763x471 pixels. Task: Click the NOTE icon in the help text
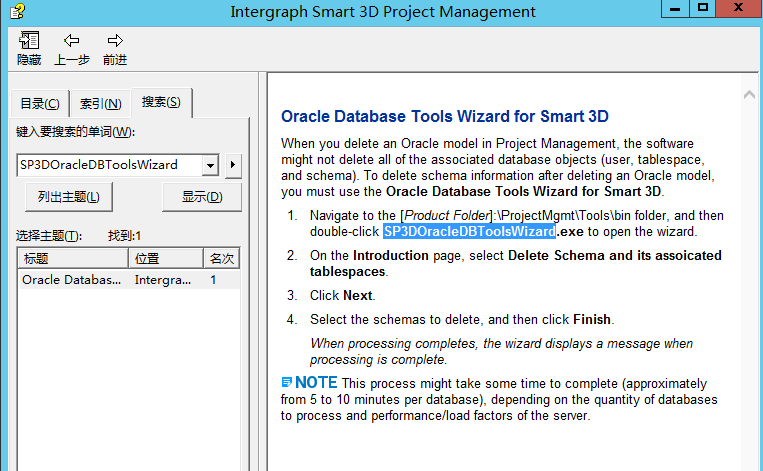(x=286, y=382)
